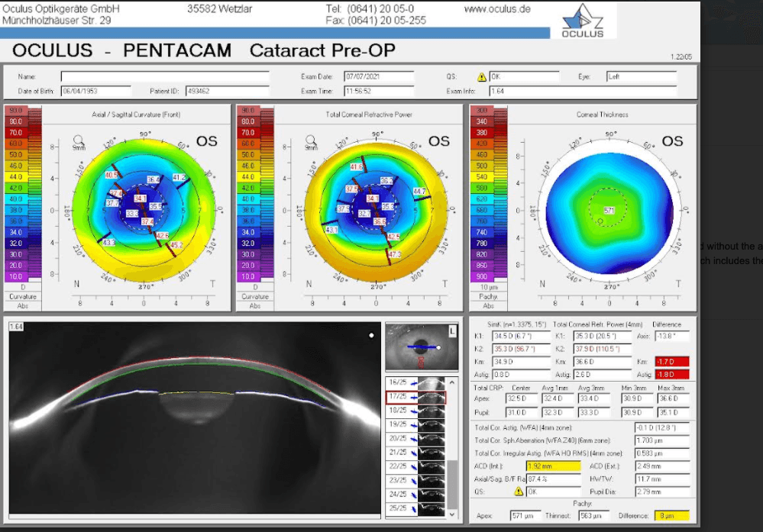Click Total Corneal Refr. Power K2 value 37.9 D
This screenshot has height=532, width=763.
point(603,349)
